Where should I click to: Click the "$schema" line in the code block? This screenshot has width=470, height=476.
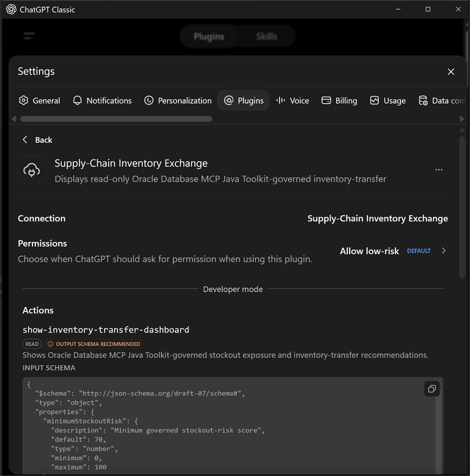140,393
